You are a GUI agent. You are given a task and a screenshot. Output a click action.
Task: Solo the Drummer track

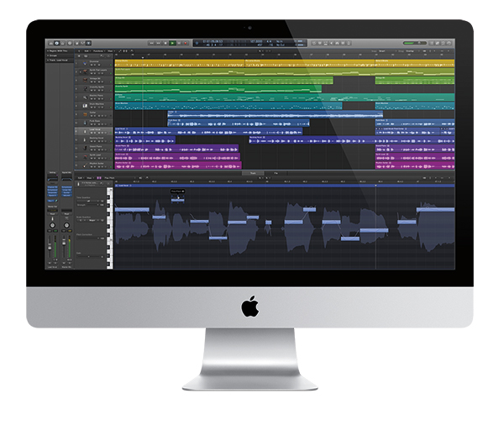(x=95, y=65)
